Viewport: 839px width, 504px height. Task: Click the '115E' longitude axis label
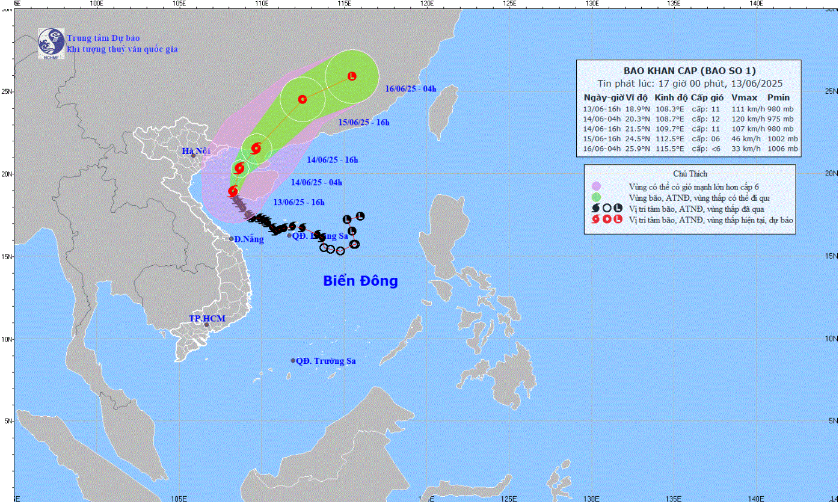[344, 4]
